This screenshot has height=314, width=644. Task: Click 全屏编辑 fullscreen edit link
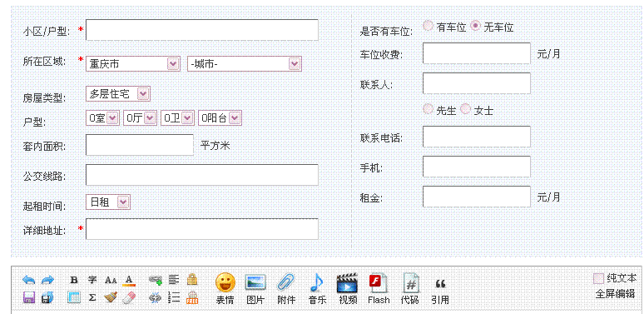(x=615, y=294)
